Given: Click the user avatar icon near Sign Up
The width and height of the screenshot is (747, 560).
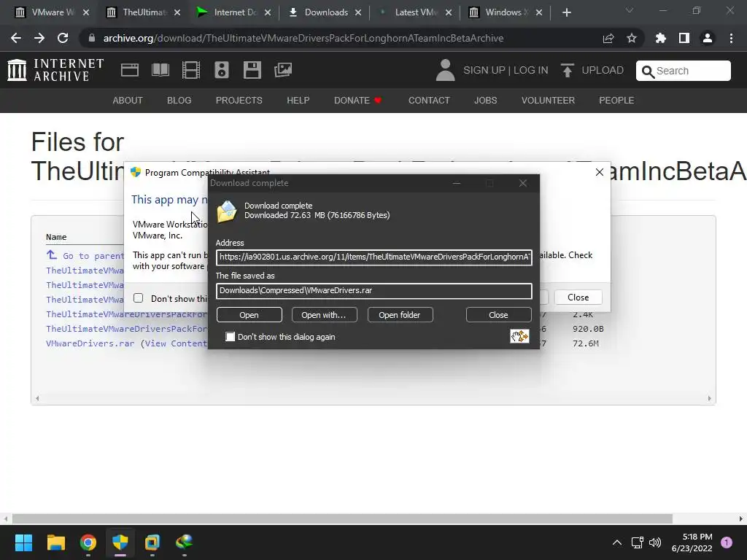Looking at the screenshot, I should pos(446,70).
